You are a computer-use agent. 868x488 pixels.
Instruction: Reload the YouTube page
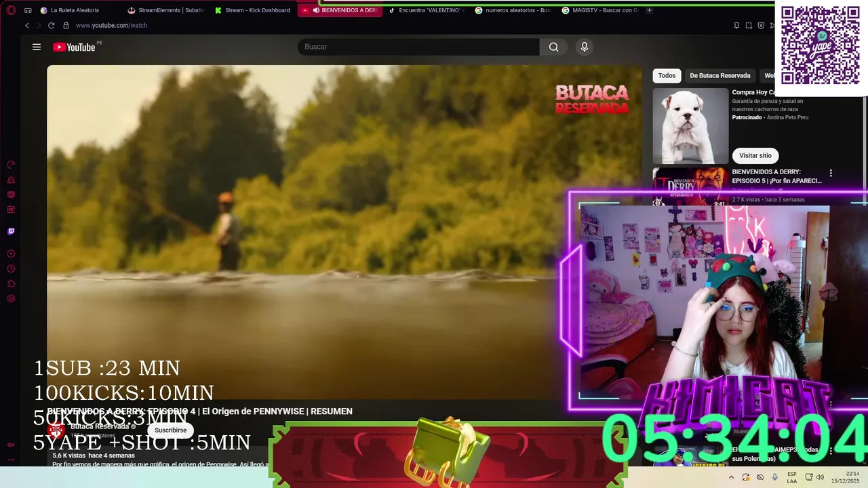click(x=51, y=25)
